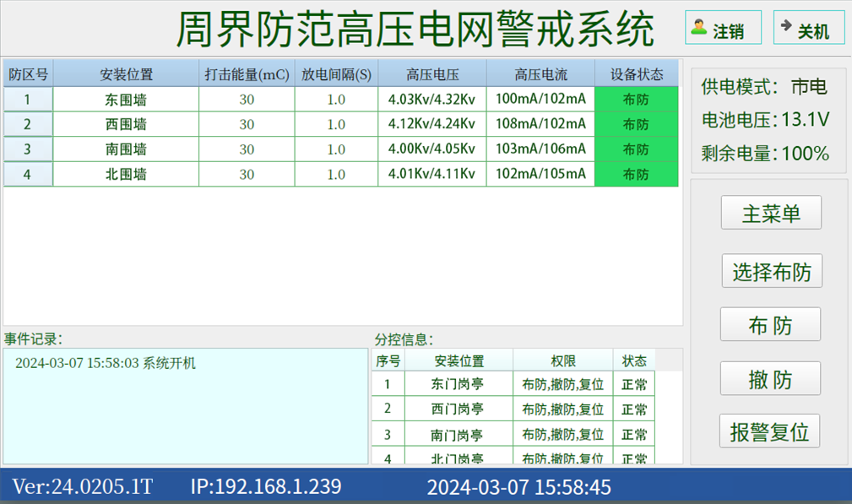Click the 权限 column header
Screen dimensions: 852x504
click(562, 360)
